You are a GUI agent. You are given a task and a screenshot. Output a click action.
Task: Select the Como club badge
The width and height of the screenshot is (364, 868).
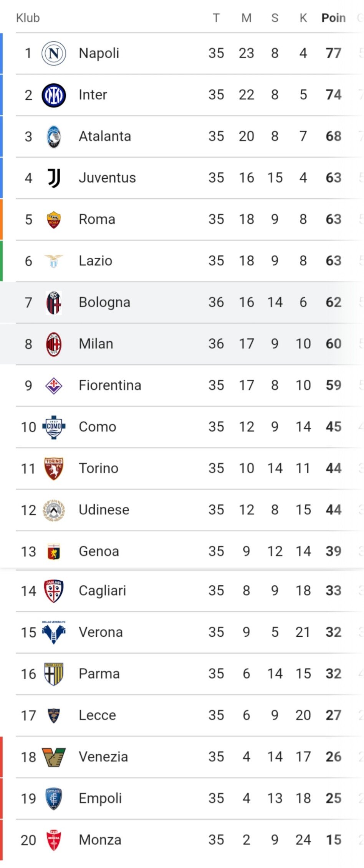point(54,427)
